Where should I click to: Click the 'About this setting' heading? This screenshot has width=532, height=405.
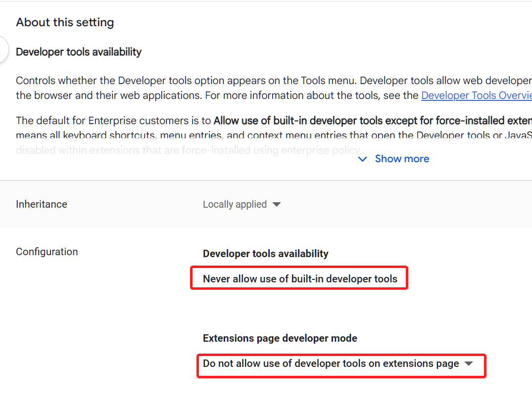65,22
